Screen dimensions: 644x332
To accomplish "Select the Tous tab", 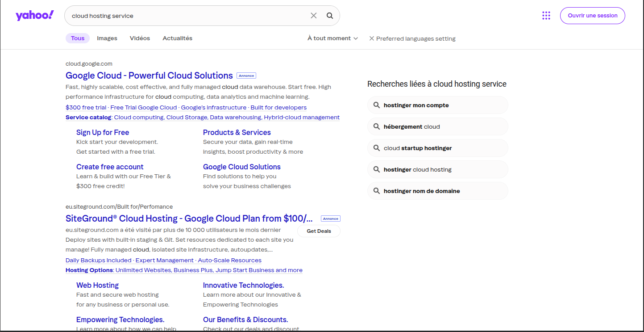I will click(78, 38).
